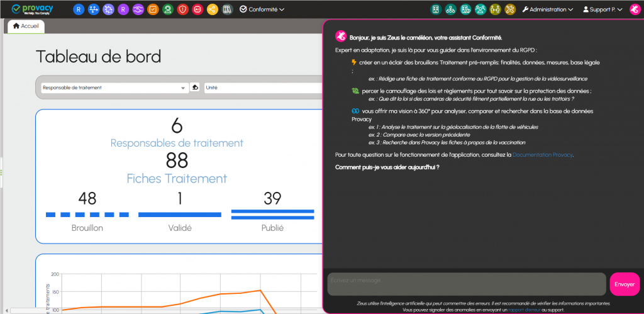
Task: Click the org chart icon in top bar
Action: 450,9
